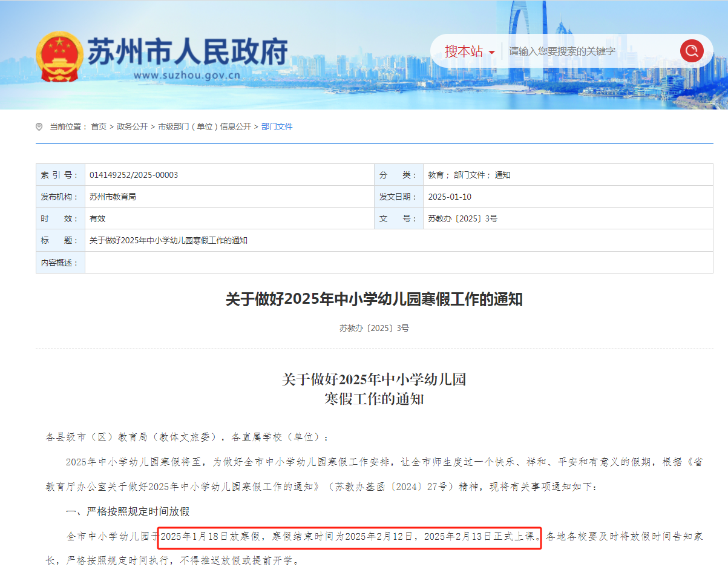Click index number 014149252/2025-00003

point(134,175)
